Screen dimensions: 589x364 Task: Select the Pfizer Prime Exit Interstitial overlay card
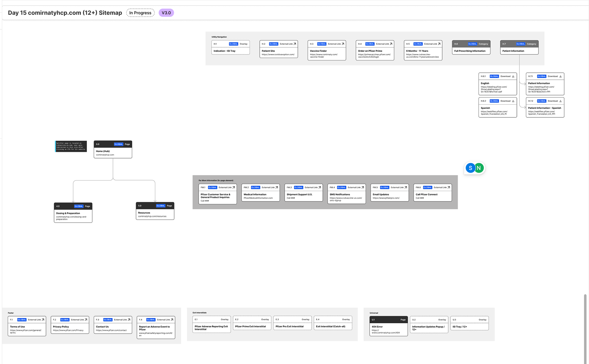click(x=252, y=323)
